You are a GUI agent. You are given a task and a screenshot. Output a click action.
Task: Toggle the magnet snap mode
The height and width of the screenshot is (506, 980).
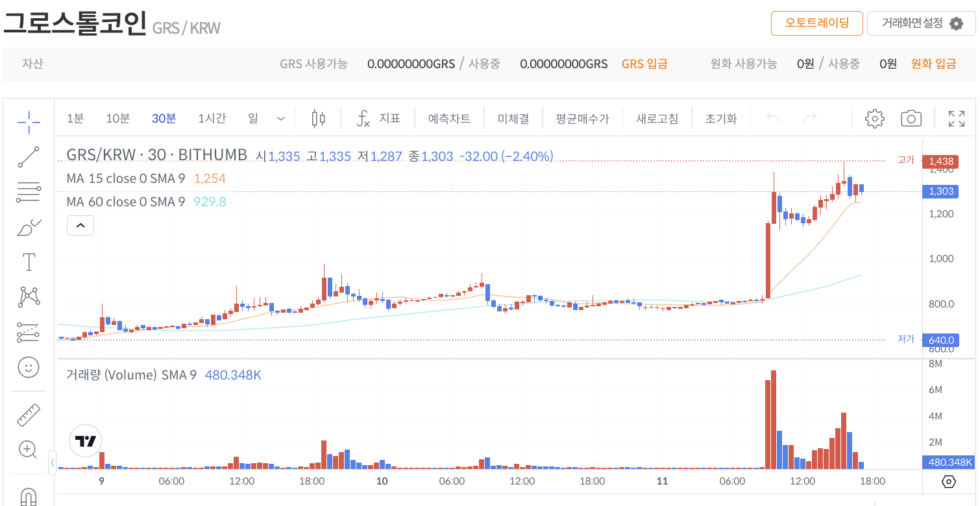tap(29, 496)
